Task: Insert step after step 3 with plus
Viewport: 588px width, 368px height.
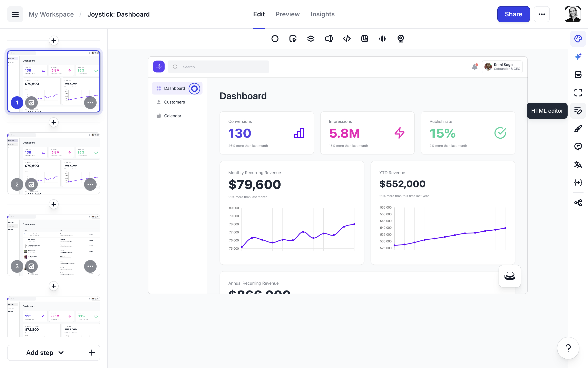Action: [54, 286]
